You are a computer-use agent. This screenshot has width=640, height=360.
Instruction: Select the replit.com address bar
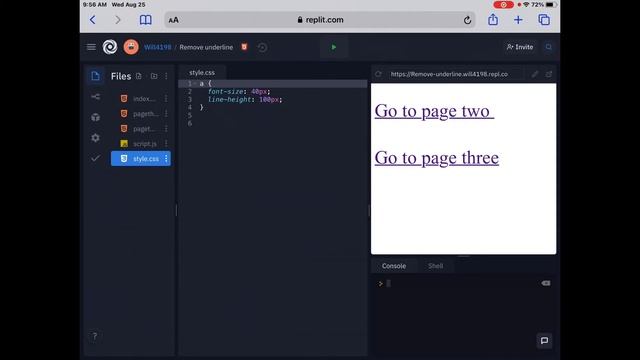click(x=320, y=20)
